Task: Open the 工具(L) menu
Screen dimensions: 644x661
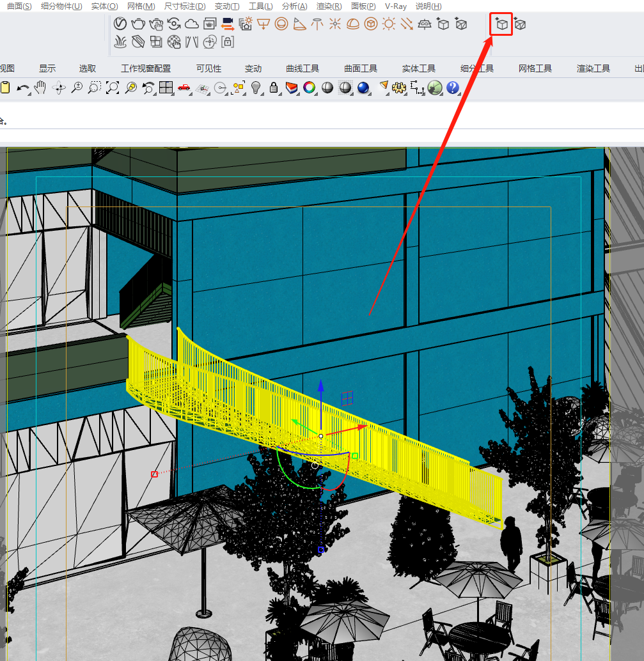Action: pyautogui.click(x=260, y=6)
